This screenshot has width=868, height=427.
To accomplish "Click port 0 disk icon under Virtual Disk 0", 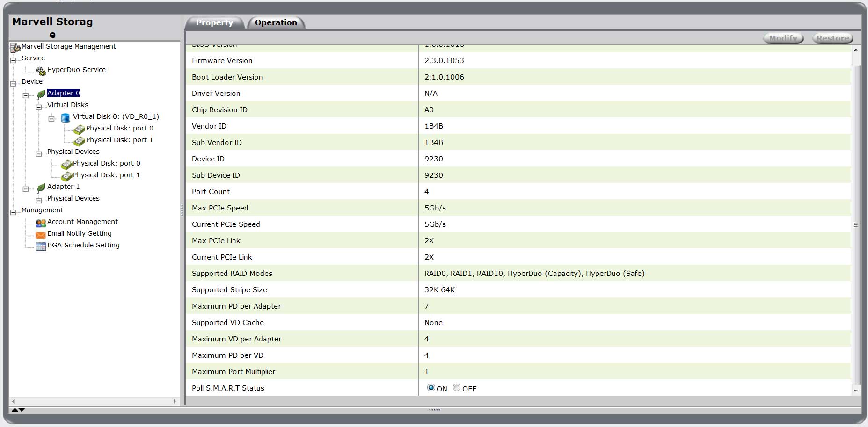I will click(x=79, y=129).
